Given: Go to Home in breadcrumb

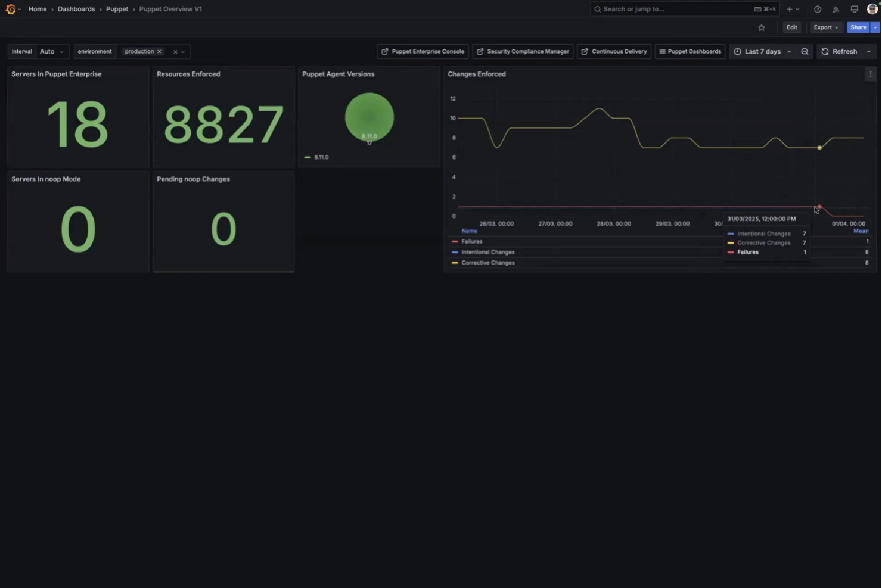Looking at the screenshot, I should [38, 9].
